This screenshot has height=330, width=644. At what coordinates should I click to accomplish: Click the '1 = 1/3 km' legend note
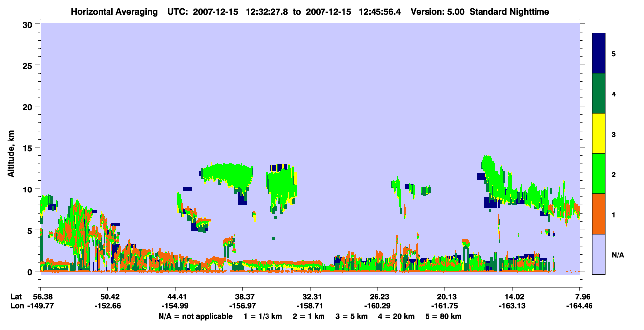point(262,316)
